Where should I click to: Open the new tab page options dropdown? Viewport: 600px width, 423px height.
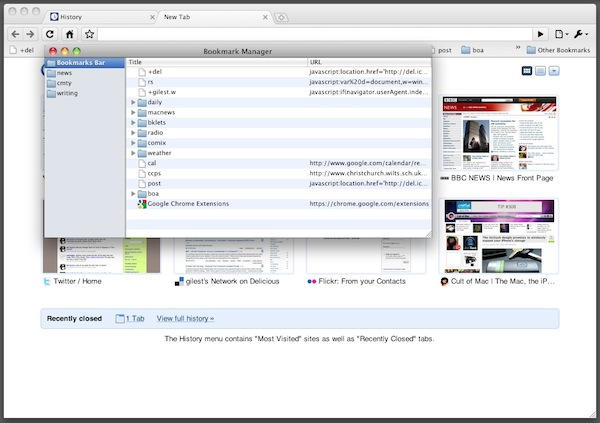(554, 71)
